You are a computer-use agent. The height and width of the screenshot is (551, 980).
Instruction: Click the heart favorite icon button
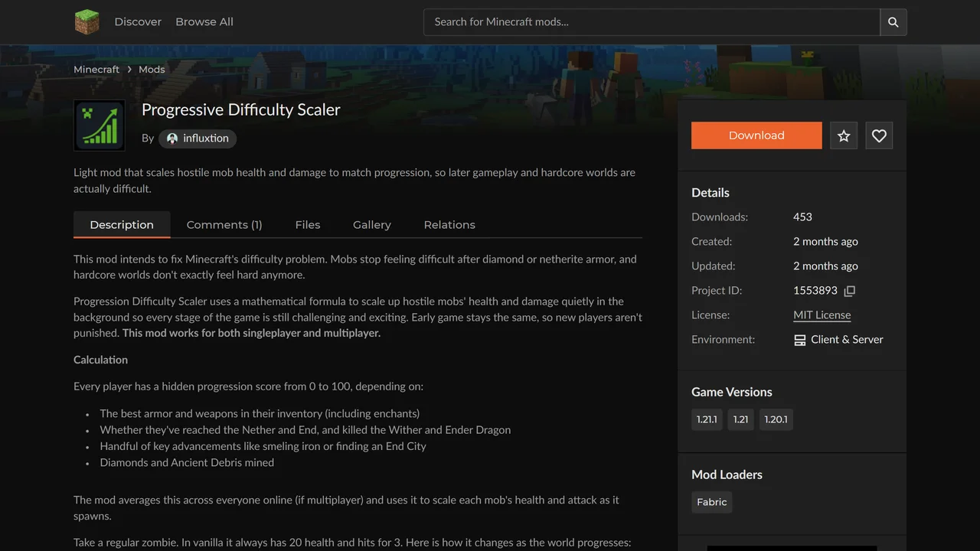pos(879,135)
